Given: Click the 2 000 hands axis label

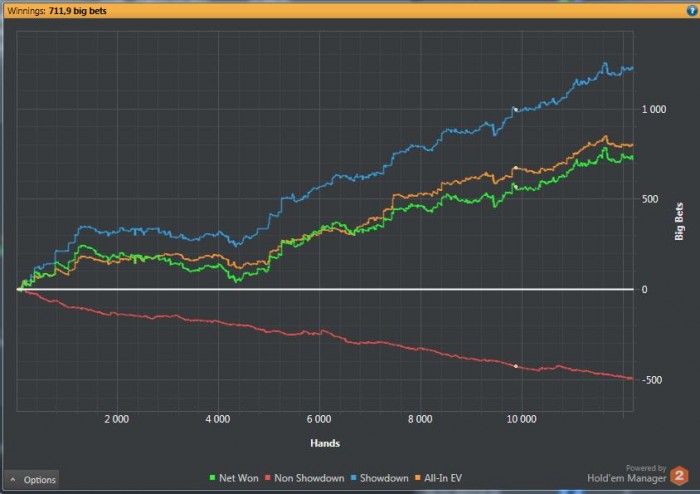Looking at the screenshot, I should tap(117, 419).
